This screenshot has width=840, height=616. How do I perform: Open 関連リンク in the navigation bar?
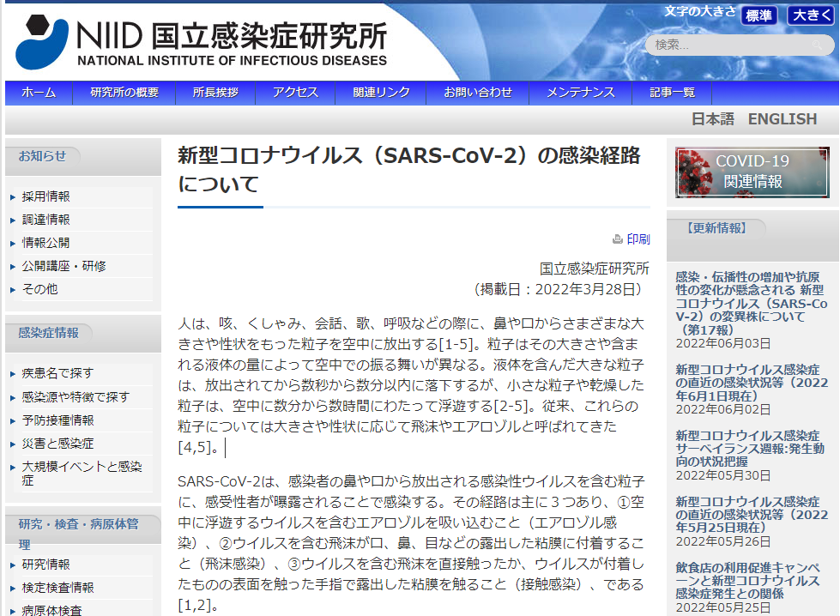click(381, 93)
